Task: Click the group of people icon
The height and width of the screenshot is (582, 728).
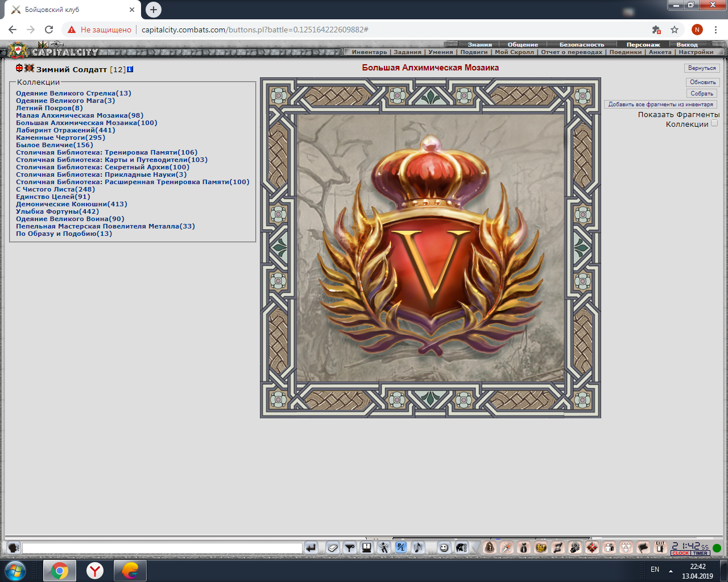Action: pyautogui.click(x=626, y=548)
